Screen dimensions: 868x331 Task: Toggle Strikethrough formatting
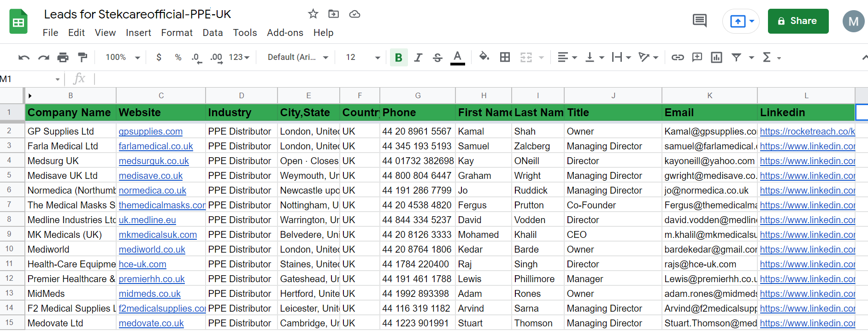tap(437, 57)
